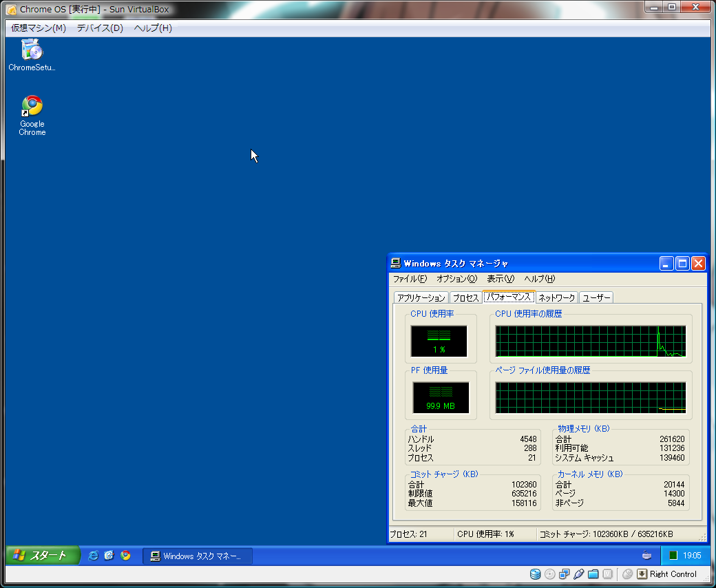Open Task Manager ファイル(F) menu
Image resolution: width=716 pixels, height=588 pixels.
point(410,278)
